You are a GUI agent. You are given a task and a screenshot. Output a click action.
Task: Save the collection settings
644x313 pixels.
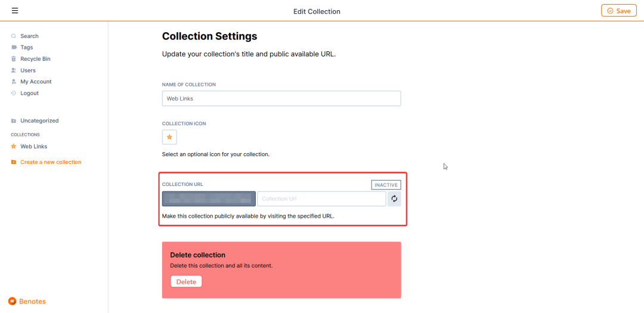pos(619,11)
